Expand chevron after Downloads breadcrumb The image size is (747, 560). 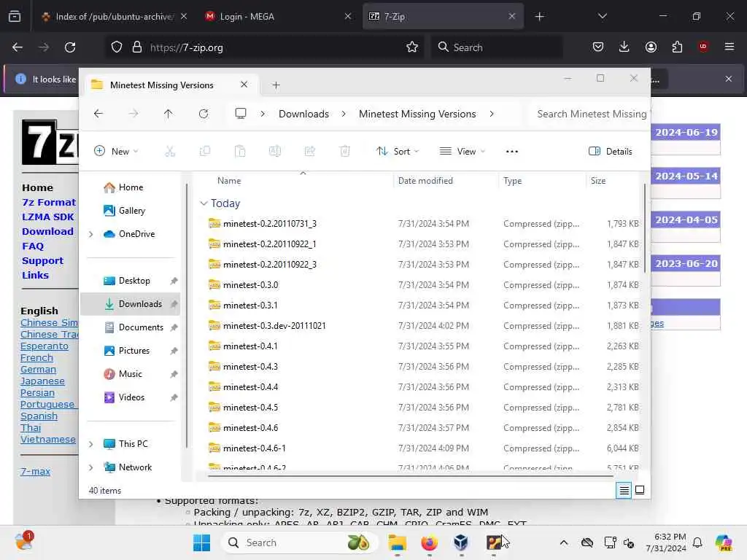click(344, 114)
